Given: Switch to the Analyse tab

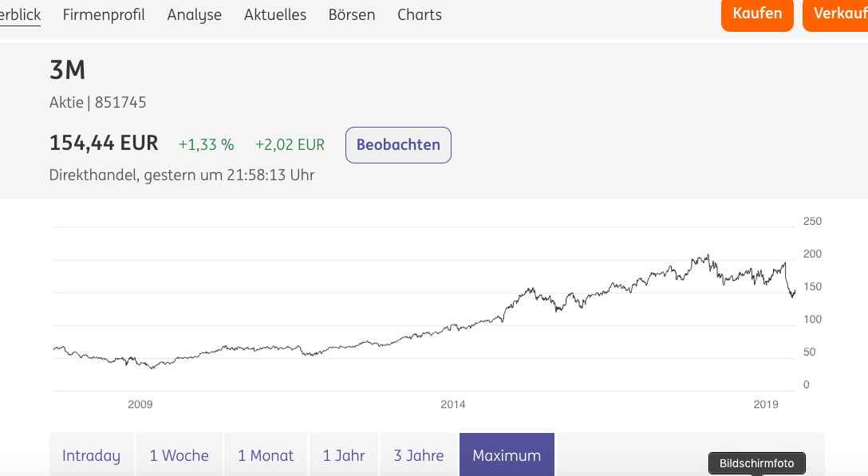Looking at the screenshot, I should coord(194,14).
